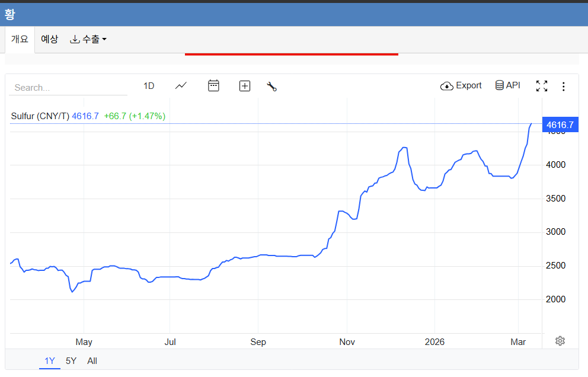Screen dimensions: 588x377
Task: Open the 1D interval selector
Action: tap(149, 86)
